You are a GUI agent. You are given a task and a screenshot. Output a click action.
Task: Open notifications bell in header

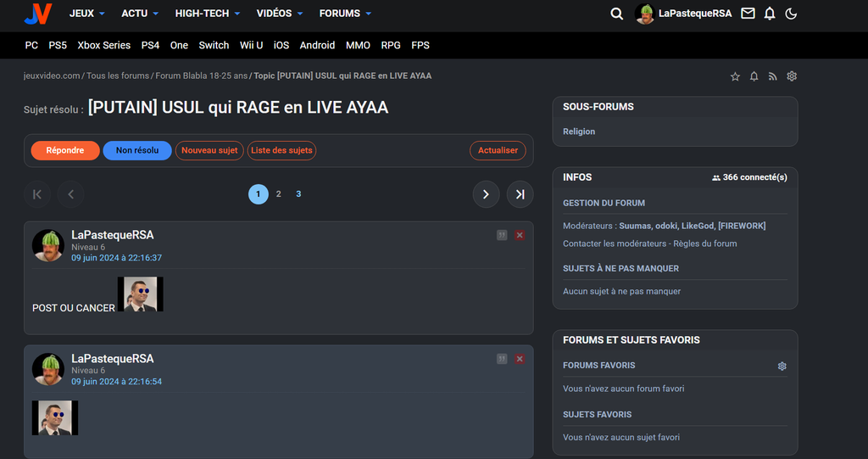[x=770, y=14]
